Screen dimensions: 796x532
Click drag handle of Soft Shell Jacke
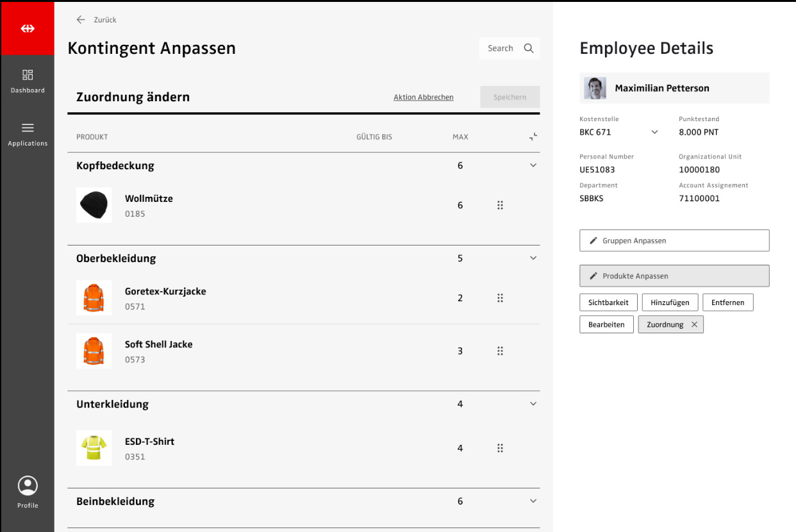(500, 351)
